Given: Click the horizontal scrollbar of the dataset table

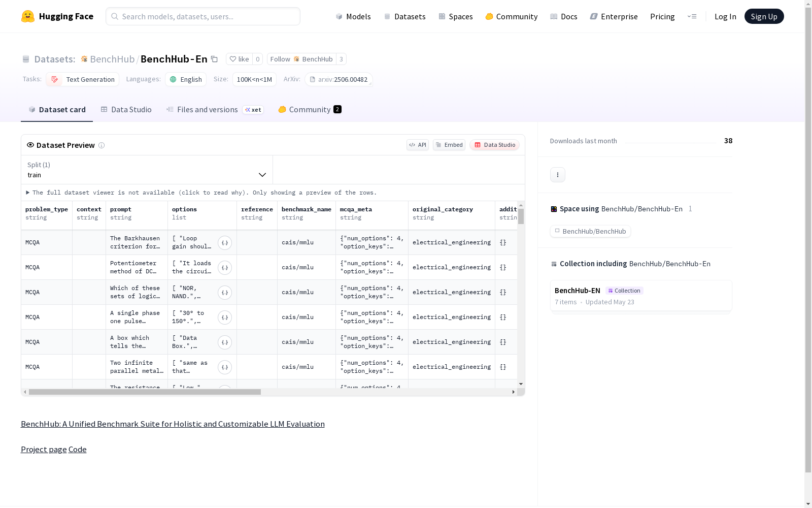Looking at the screenshot, I should (x=145, y=392).
